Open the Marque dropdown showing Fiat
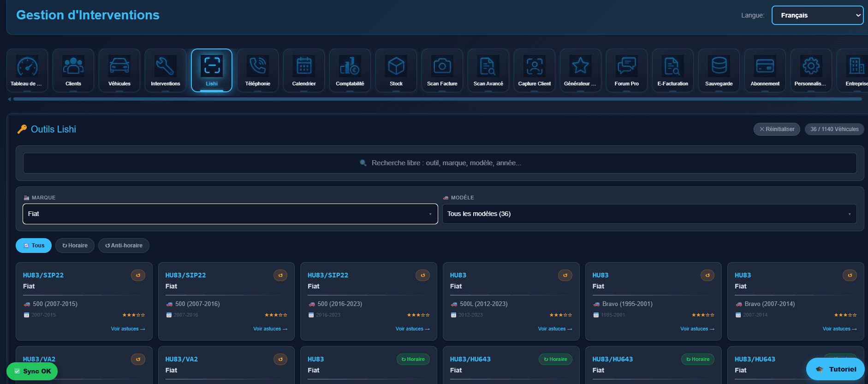 (230, 214)
